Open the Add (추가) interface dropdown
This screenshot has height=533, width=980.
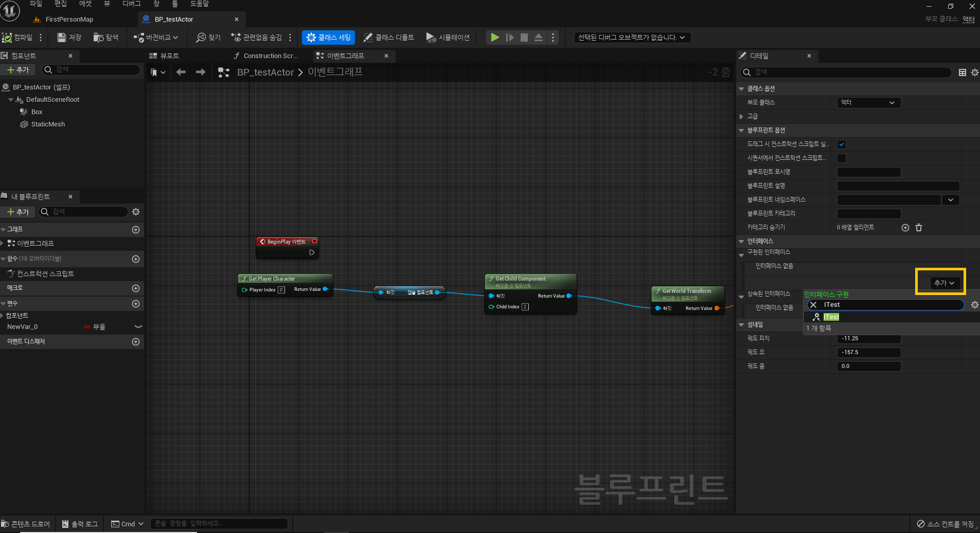[x=944, y=283]
